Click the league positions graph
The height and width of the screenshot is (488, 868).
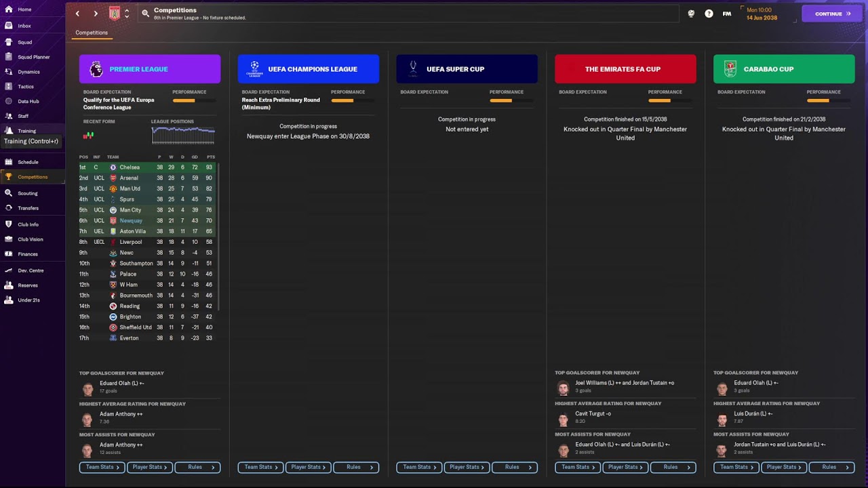183,136
